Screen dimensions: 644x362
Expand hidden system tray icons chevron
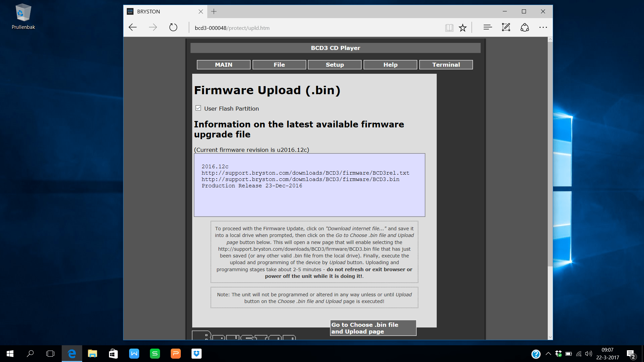click(x=548, y=354)
